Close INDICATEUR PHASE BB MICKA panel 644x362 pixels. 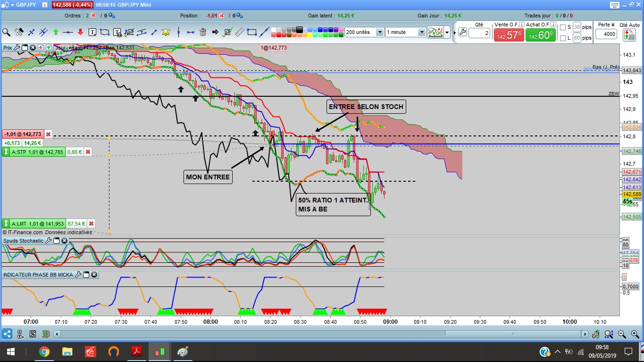coord(94,274)
